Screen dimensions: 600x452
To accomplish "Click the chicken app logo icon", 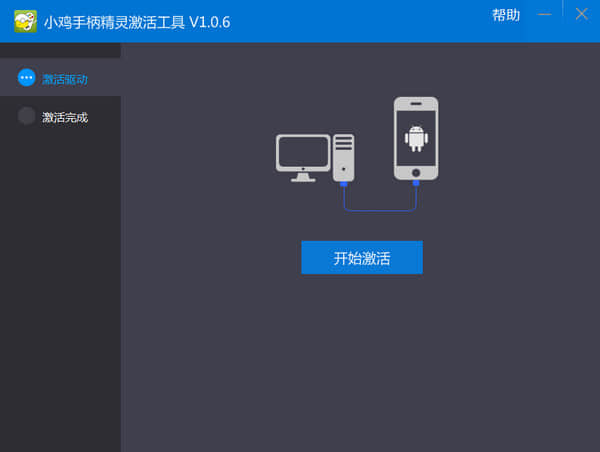I will tap(25, 21).
